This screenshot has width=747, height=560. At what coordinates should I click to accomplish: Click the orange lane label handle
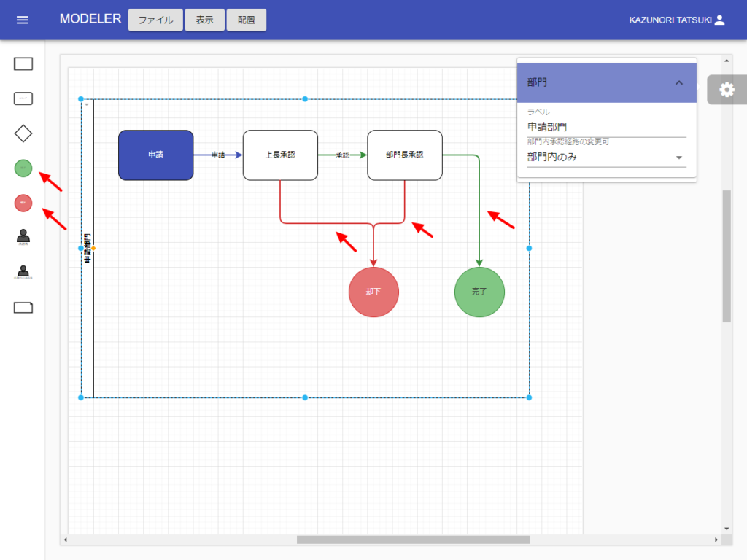[x=93, y=248]
